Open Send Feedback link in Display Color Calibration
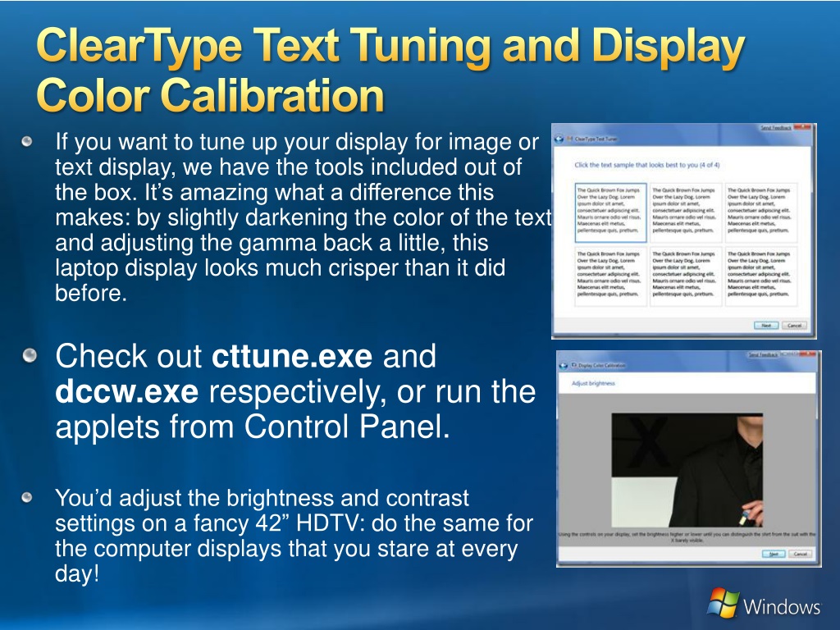 tap(763, 354)
